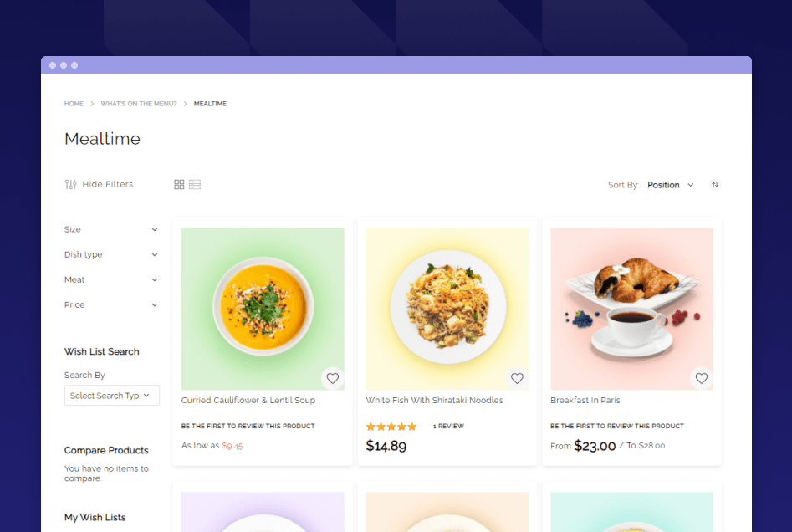Expand the Price filter
This screenshot has width=792, height=532.
click(111, 305)
